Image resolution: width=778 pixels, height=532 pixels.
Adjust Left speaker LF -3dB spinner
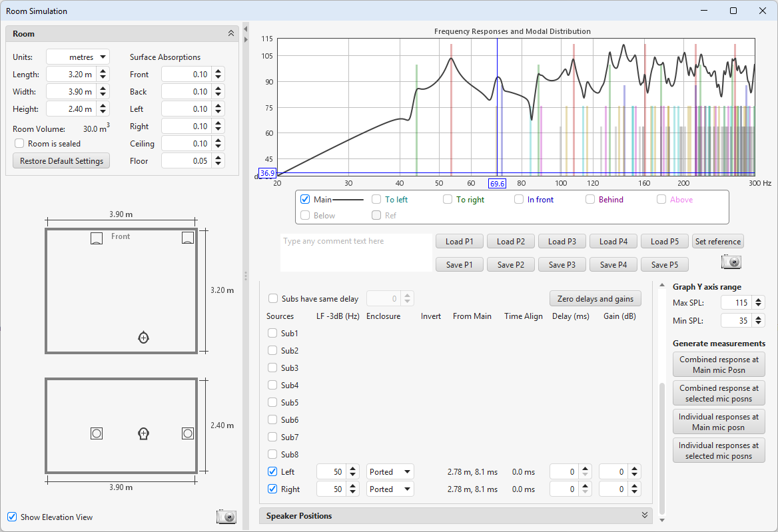click(352, 472)
